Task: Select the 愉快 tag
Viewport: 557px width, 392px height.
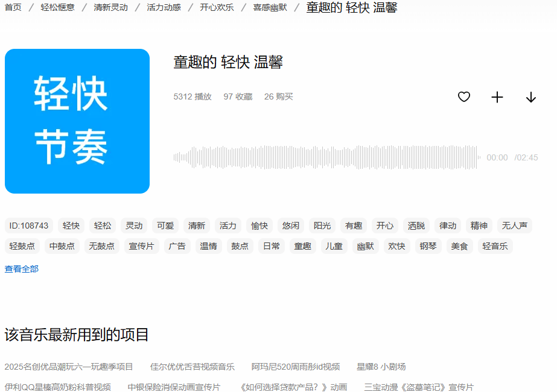Action: coord(259,226)
